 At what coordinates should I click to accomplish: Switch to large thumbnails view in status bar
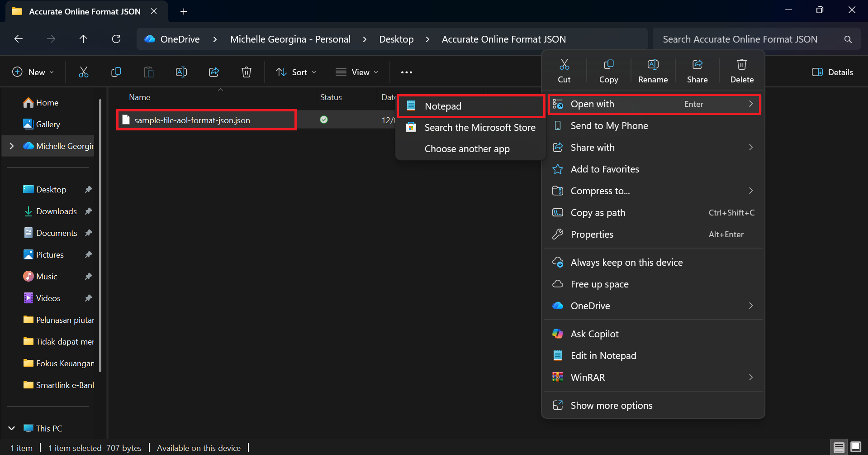tap(856, 447)
